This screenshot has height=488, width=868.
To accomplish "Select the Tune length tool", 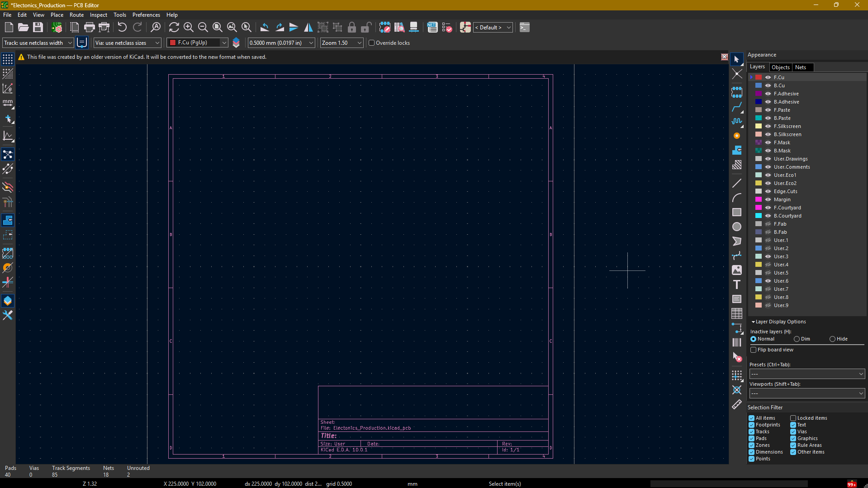I will coord(737,121).
